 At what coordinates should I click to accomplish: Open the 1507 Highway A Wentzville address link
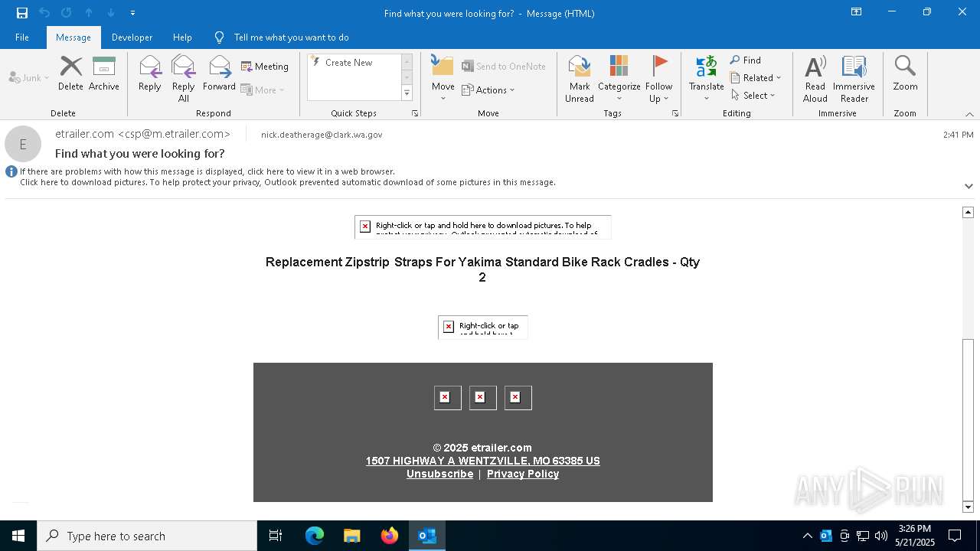(x=483, y=461)
